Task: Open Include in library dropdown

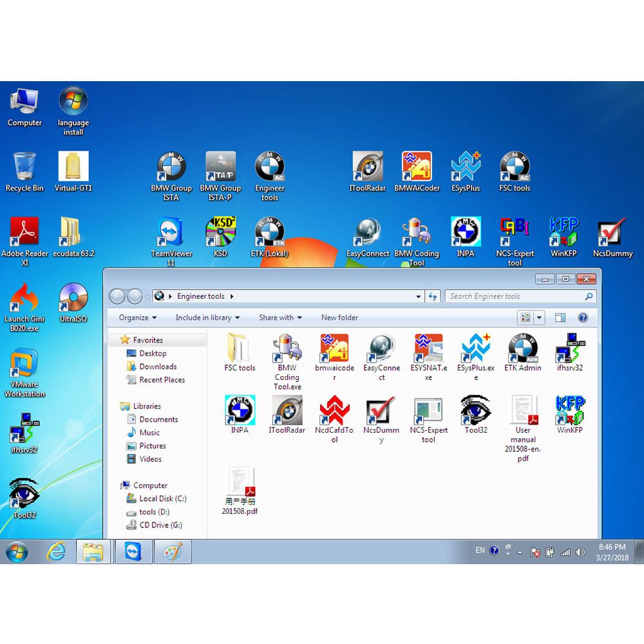Action: (207, 317)
